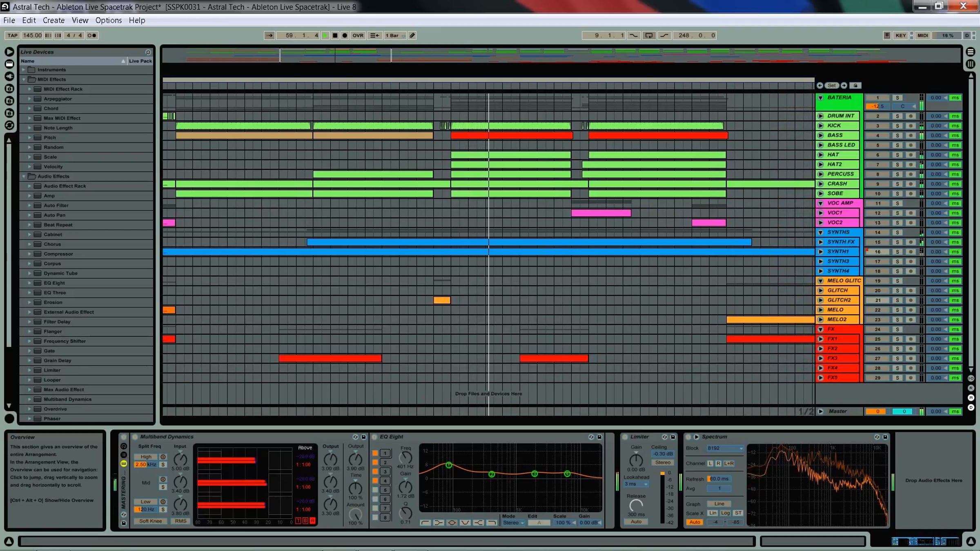Toggle the OVR overdub switch
This screenshot has height=551, width=980.
(358, 36)
